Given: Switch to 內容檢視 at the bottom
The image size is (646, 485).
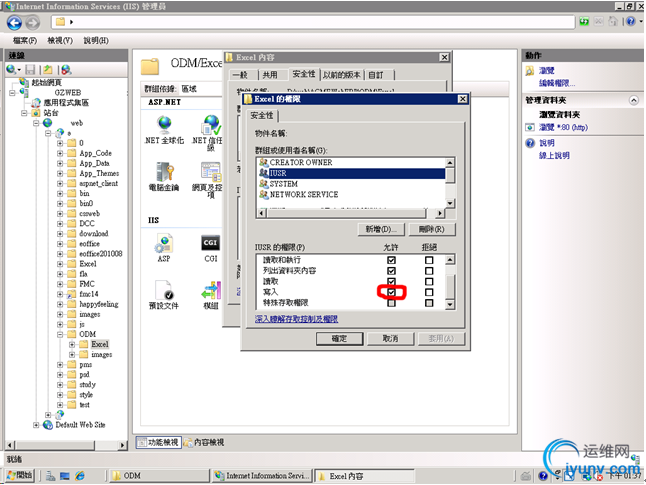Looking at the screenshot, I should click(x=204, y=443).
